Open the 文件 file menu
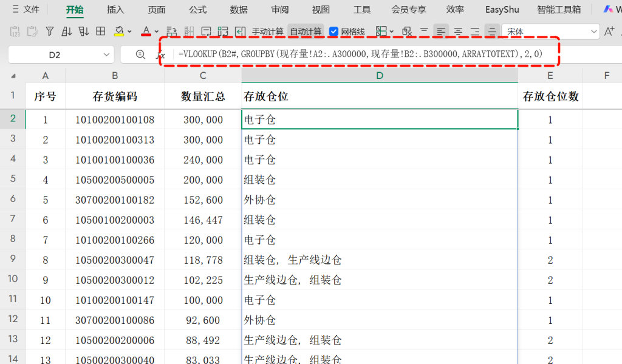Screen dimensions: 622x364 (x=26, y=9)
